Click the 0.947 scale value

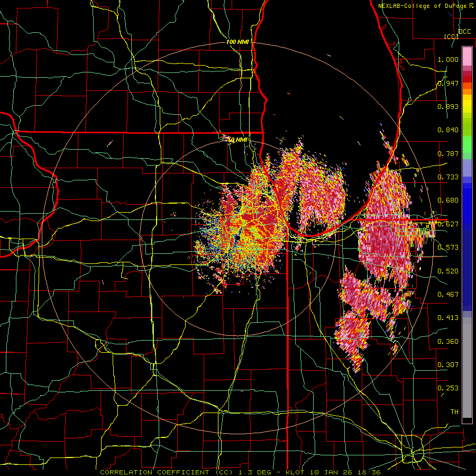pos(448,83)
